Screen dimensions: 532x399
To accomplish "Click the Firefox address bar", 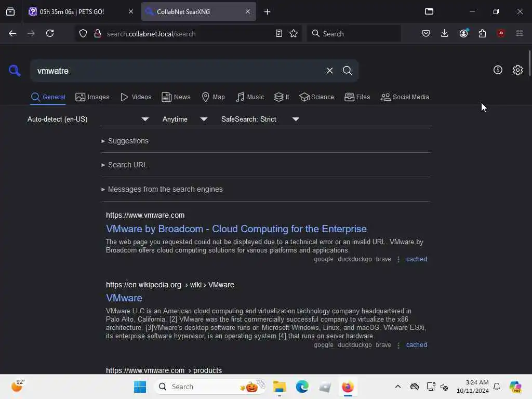I will pos(188,34).
